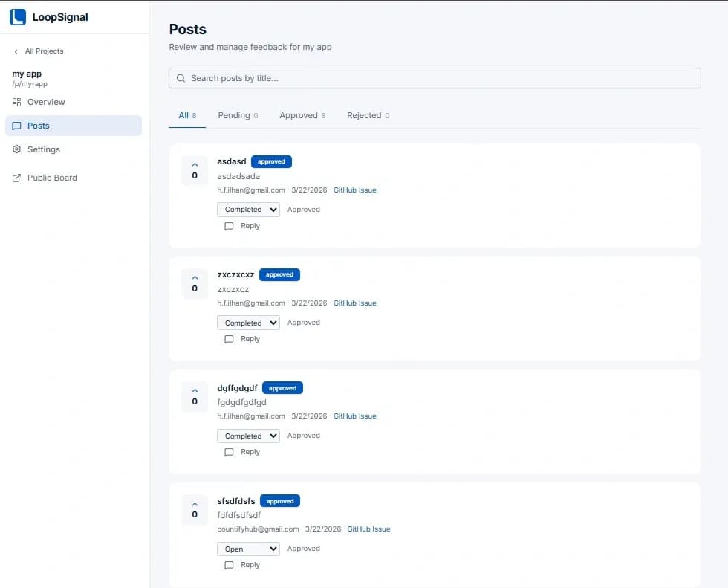Click the /p/my-app project path
The height and width of the screenshot is (588, 728).
tap(30, 84)
